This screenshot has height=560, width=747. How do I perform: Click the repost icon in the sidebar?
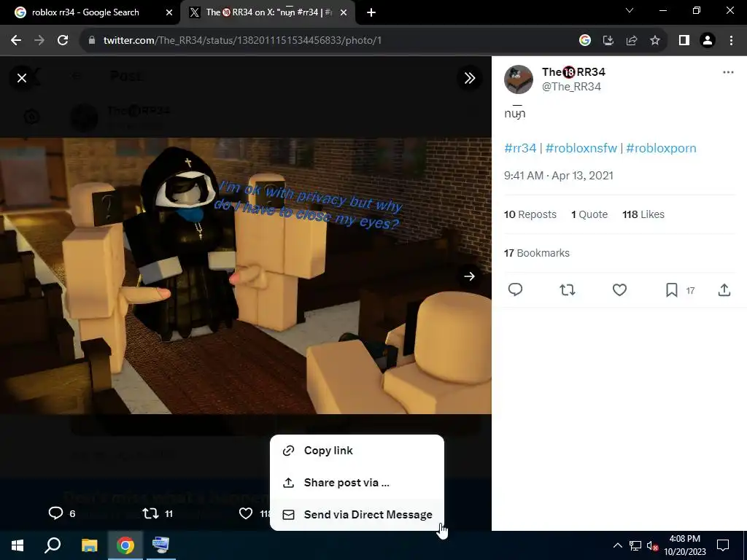(568, 289)
